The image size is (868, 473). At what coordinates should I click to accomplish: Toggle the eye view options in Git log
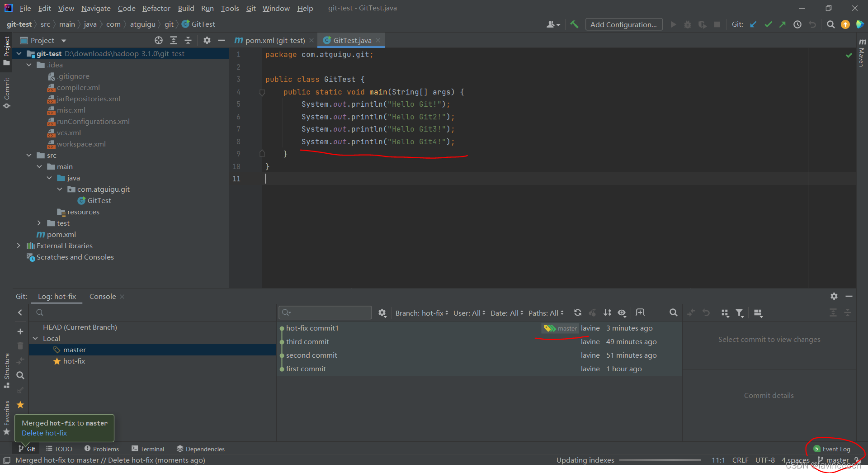click(x=622, y=313)
